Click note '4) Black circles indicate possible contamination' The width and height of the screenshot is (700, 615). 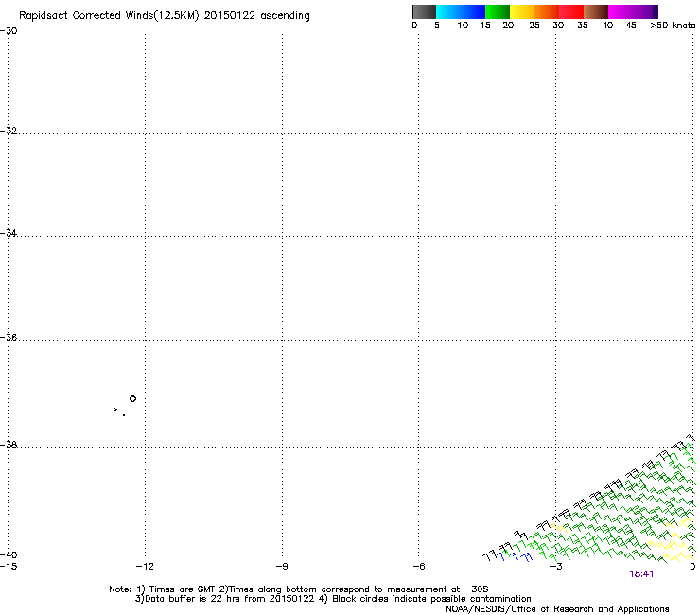tap(425, 599)
